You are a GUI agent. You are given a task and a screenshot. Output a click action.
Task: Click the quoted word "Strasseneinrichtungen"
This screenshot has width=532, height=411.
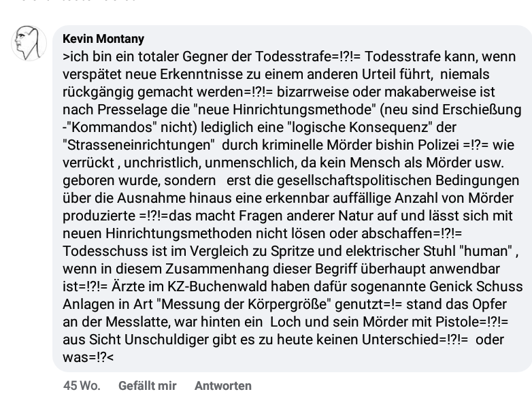139,145
